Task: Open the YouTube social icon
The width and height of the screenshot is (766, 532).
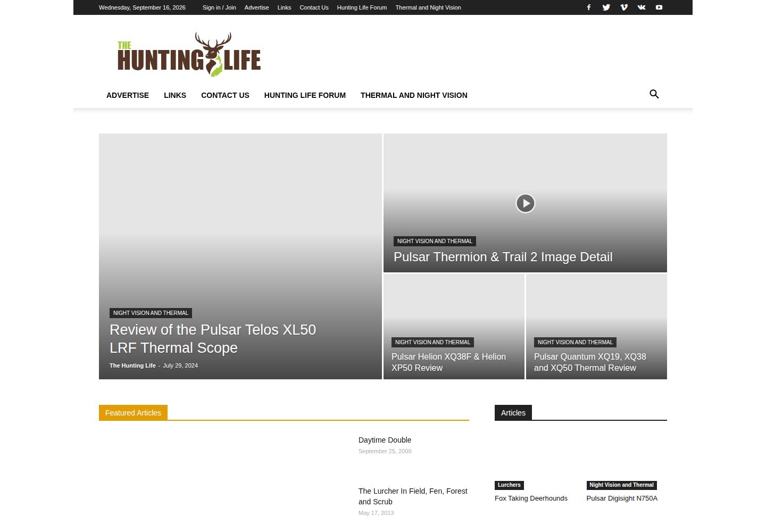Action: [659, 7]
